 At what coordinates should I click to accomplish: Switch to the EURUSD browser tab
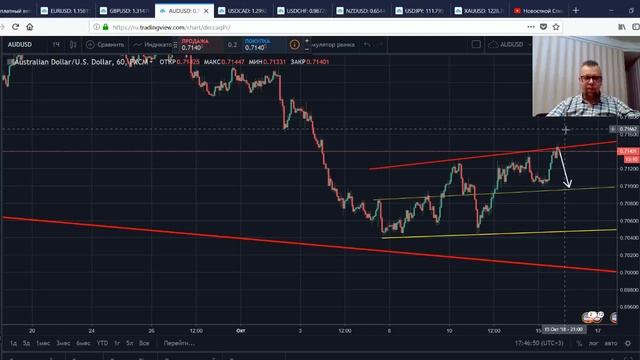click(x=65, y=11)
